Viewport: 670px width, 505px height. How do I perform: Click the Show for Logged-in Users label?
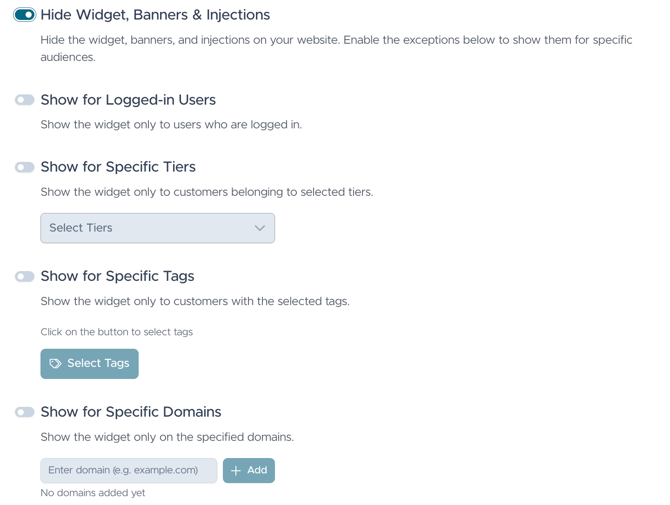(128, 100)
